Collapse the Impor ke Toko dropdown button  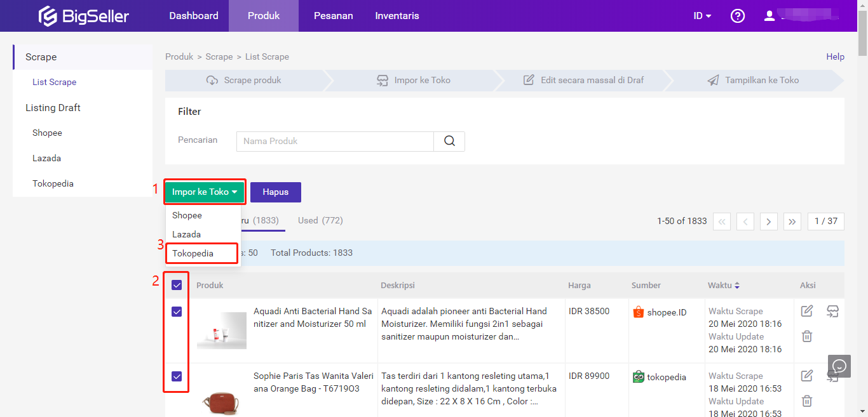click(205, 192)
